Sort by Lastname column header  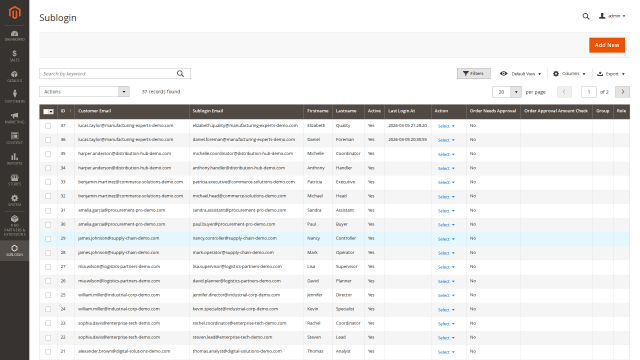pyautogui.click(x=348, y=111)
